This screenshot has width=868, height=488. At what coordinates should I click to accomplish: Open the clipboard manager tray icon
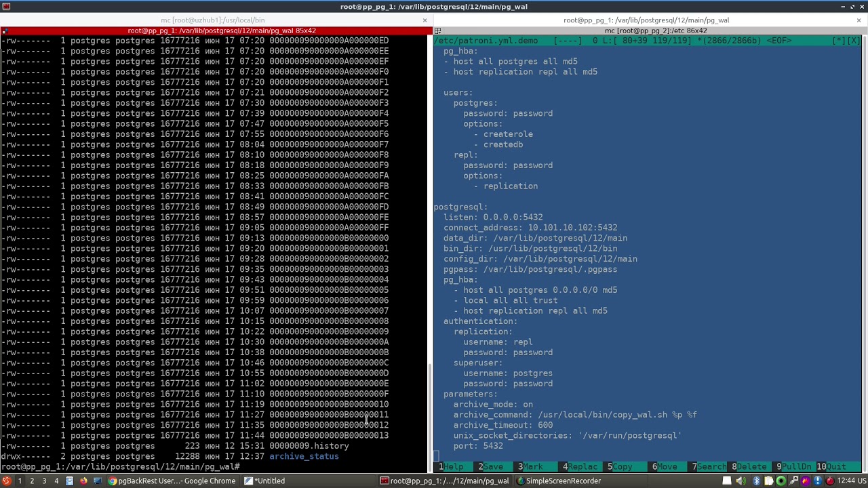[768, 481]
